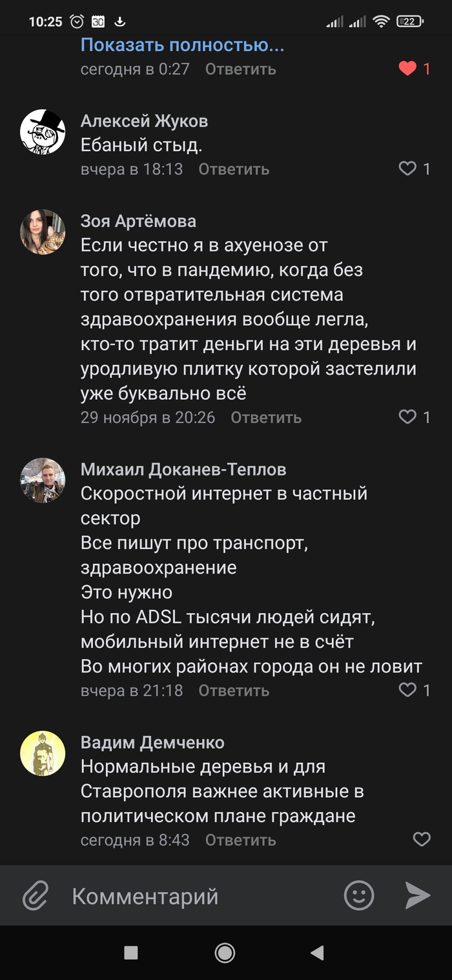The height and width of the screenshot is (980, 452).
Task: Reply to Зоя Артёмова's comment
Action: (x=266, y=417)
